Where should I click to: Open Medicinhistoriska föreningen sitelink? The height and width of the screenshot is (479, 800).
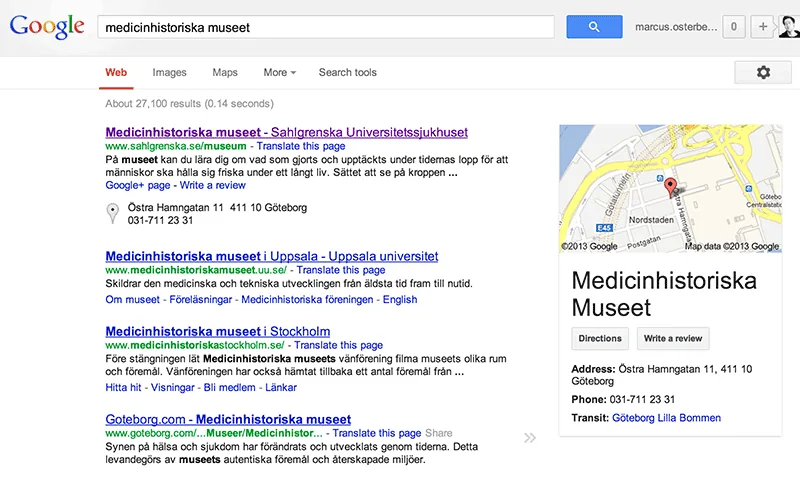coord(307,299)
